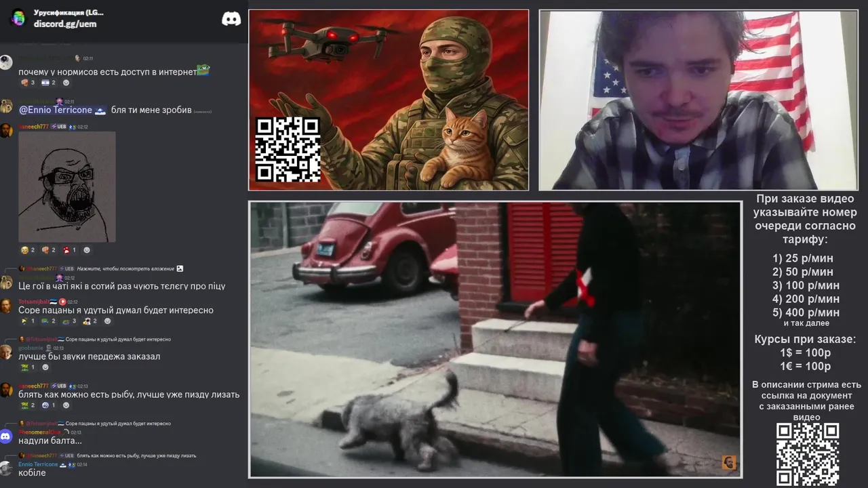Screen dimensions: 868x488
Task: Open PhenomenalOne's default Discord avatar
Action: pos(6,436)
